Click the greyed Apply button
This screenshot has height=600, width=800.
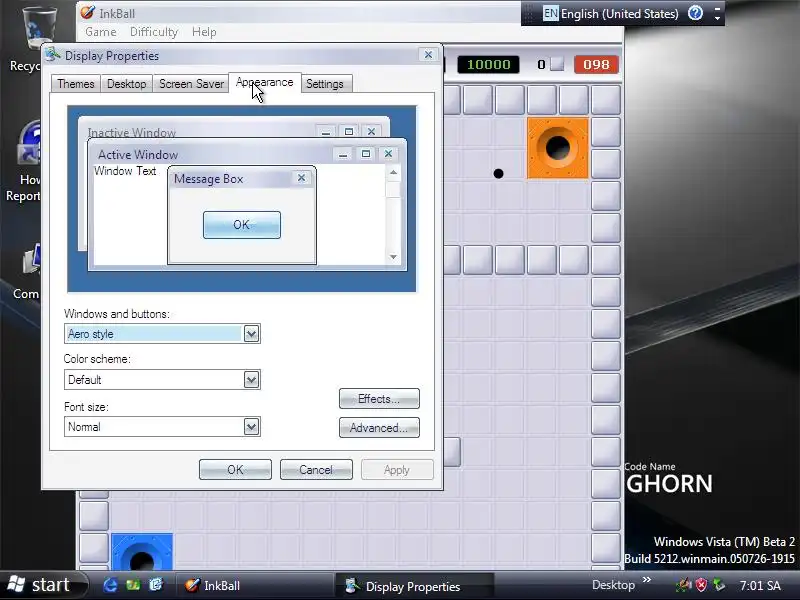(x=397, y=470)
